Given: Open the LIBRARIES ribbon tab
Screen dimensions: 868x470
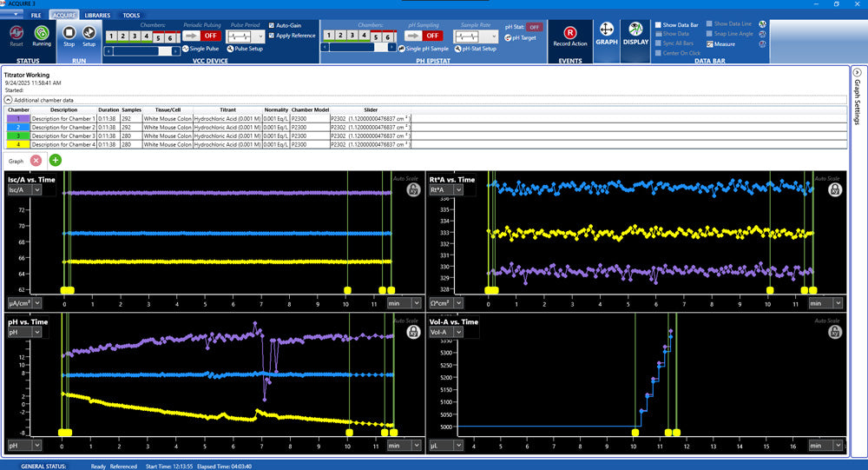Looking at the screenshot, I should tap(97, 16).
